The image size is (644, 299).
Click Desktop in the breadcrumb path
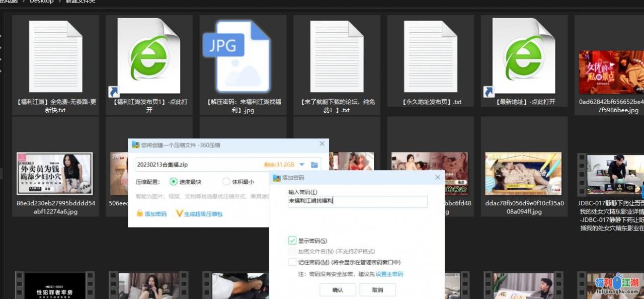pyautogui.click(x=41, y=2)
